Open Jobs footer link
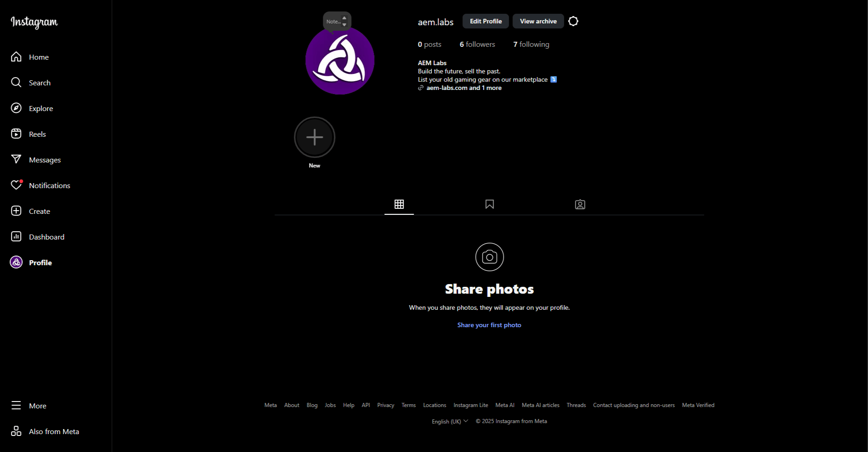 click(x=330, y=405)
